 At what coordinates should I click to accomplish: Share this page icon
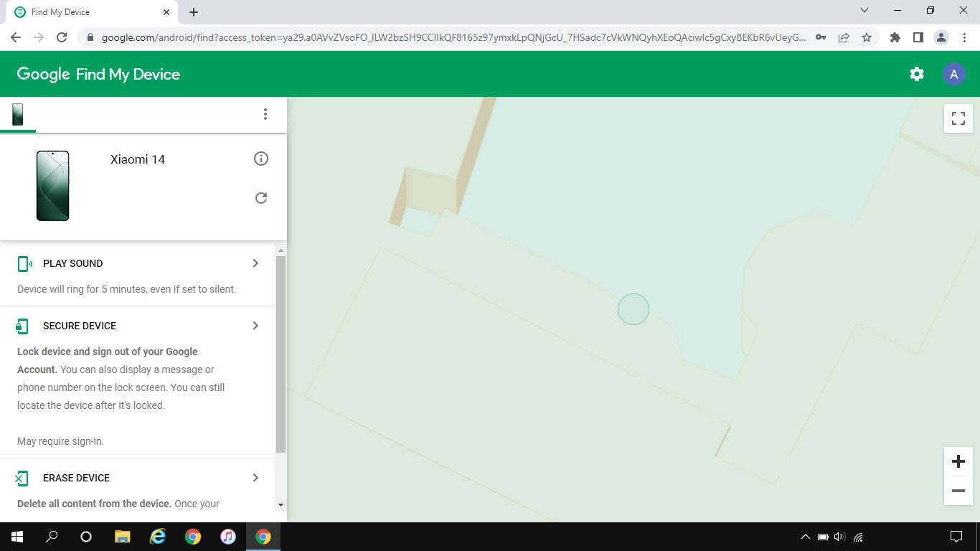844,37
